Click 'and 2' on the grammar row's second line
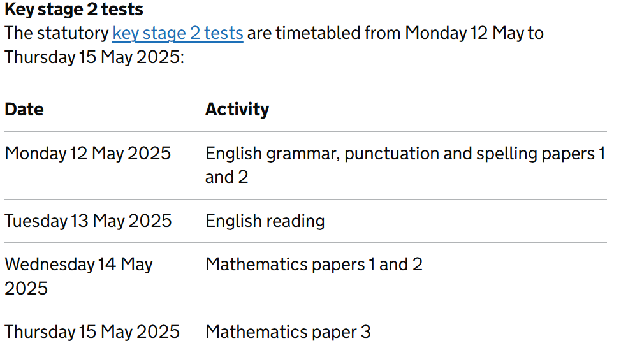Viewport: 635px width, 364px height. point(227,177)
